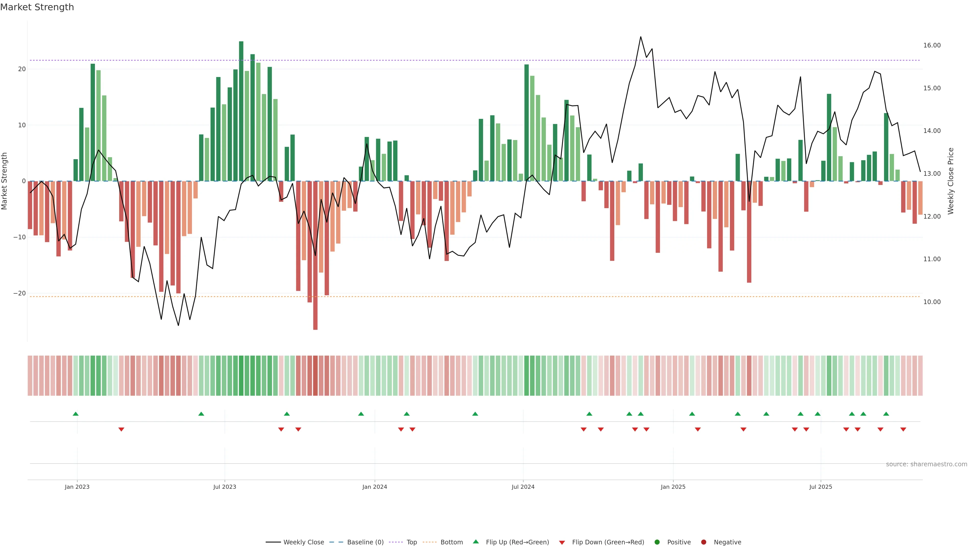The height and width of the screenshot is (551, 980).
Task: Click the Negative red circle legend icon
Action: tap(703, 542)
